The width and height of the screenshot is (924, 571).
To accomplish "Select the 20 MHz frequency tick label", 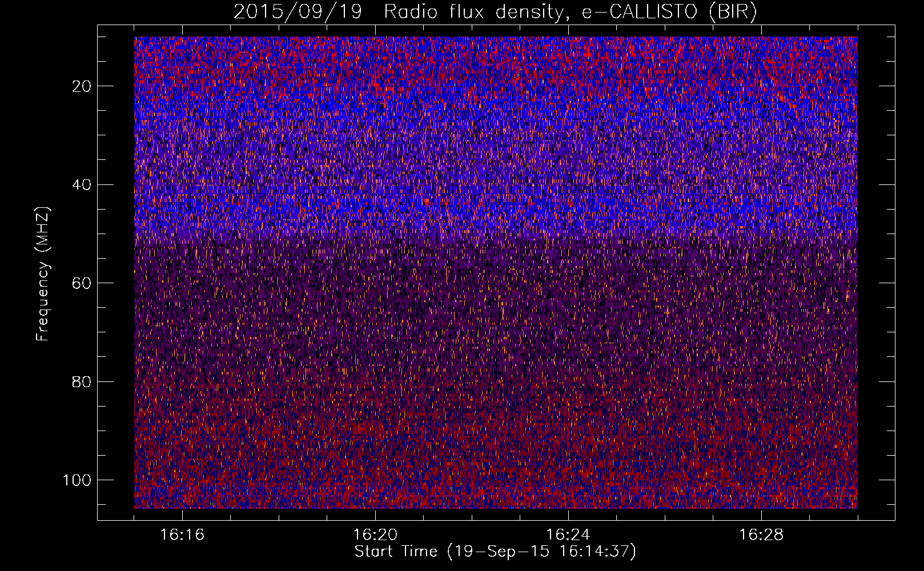I will [82, 86].
